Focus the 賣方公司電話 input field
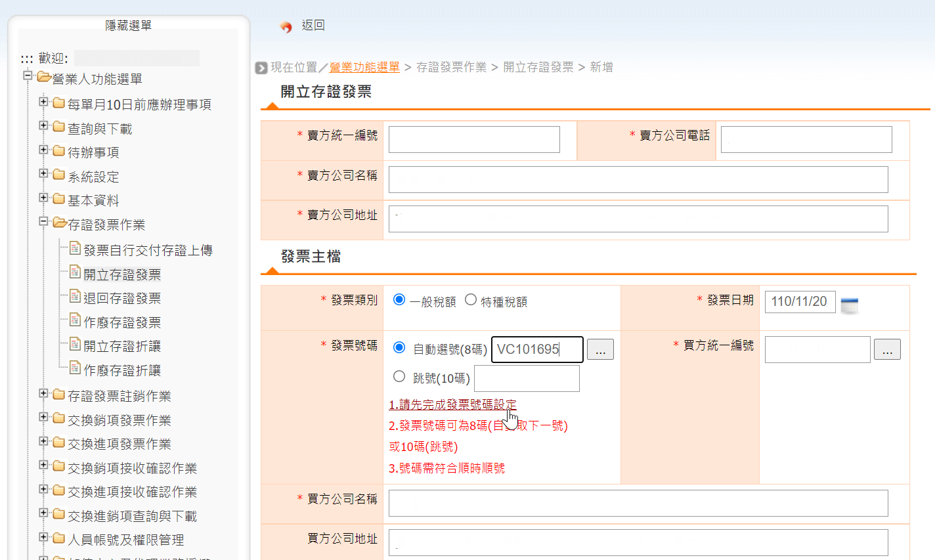Image resolution: width=935 pixels, height=560 pixels. 806,139
